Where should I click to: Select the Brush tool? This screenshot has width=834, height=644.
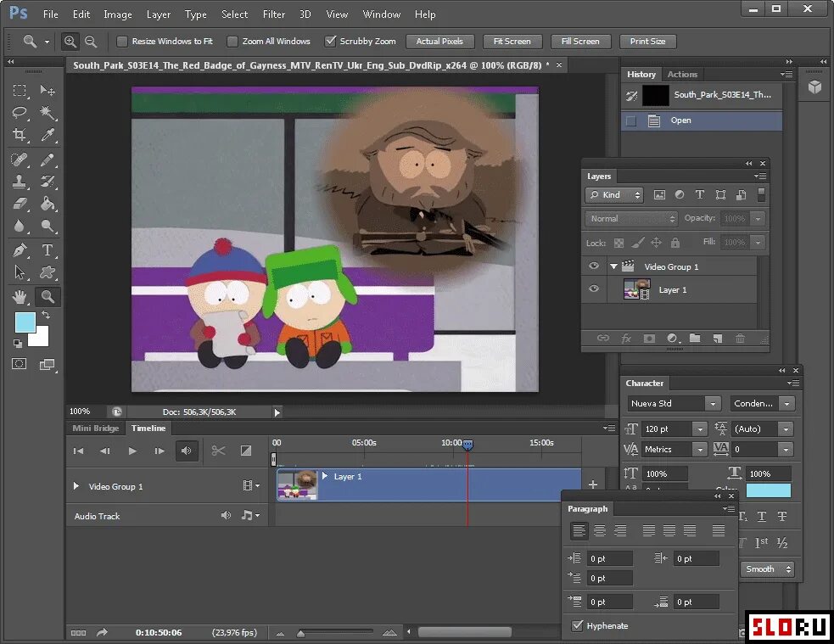coord(48,160)
